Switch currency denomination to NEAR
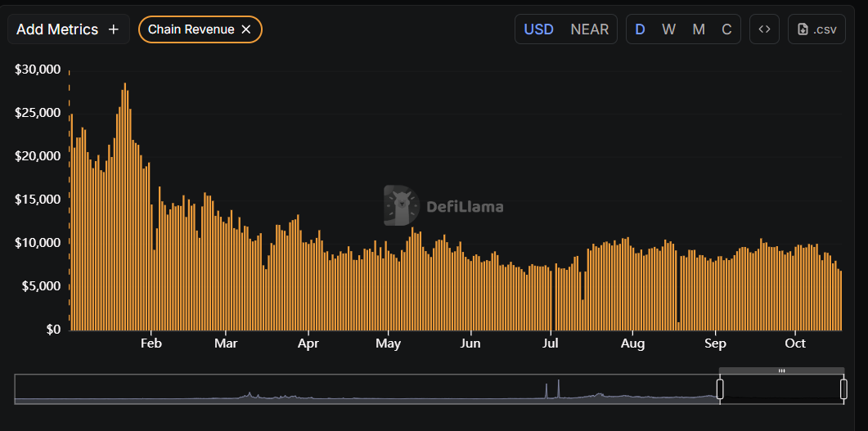This screenshot has width=868, height=431. pyautogui.click(x=589, y=29)
